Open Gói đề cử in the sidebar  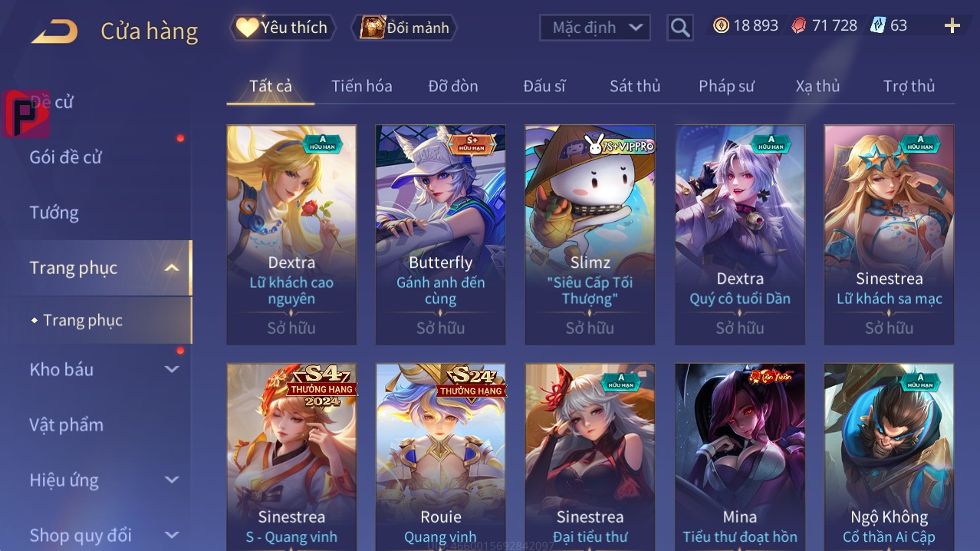[65, 157]
